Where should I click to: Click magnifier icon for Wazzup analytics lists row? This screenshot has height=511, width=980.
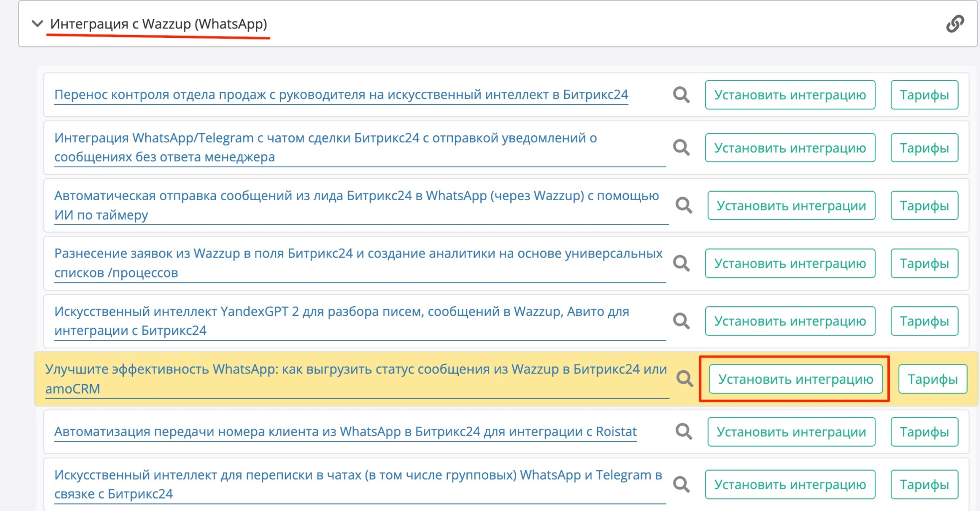pyautogui.click(x=681, y=263)
